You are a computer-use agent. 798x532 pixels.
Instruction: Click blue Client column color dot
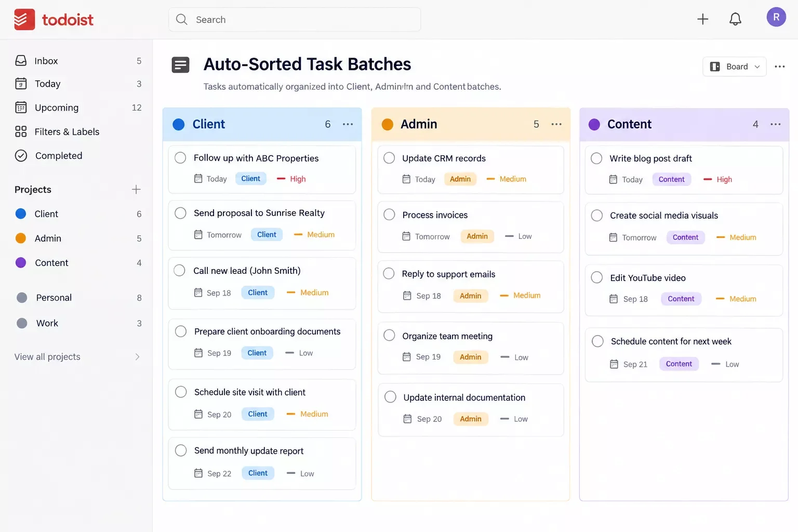click(x=179, y=124)
